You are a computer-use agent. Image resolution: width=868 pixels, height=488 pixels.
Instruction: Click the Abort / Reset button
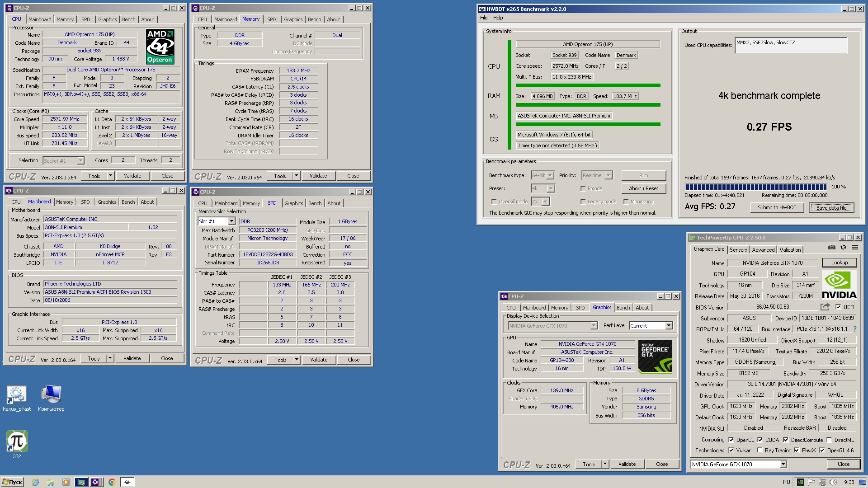point(643,188)
